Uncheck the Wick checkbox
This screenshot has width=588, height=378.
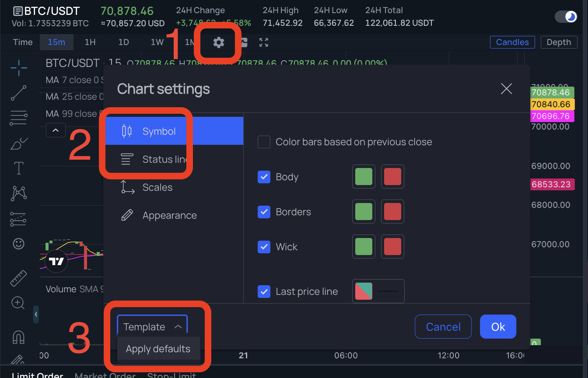point(264,247)
